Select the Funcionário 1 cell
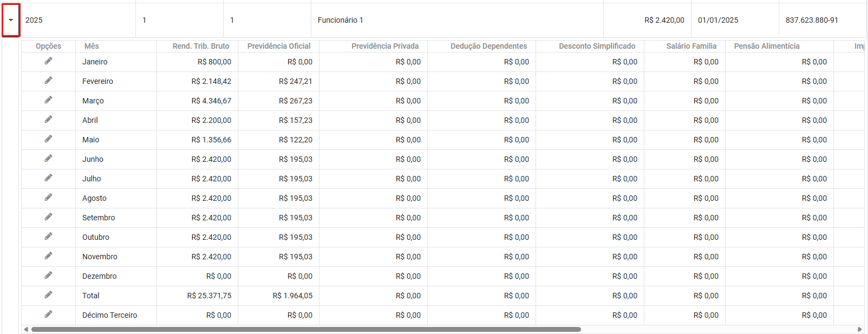The width and height of the screenshot is (868, 334). (341, 20)
